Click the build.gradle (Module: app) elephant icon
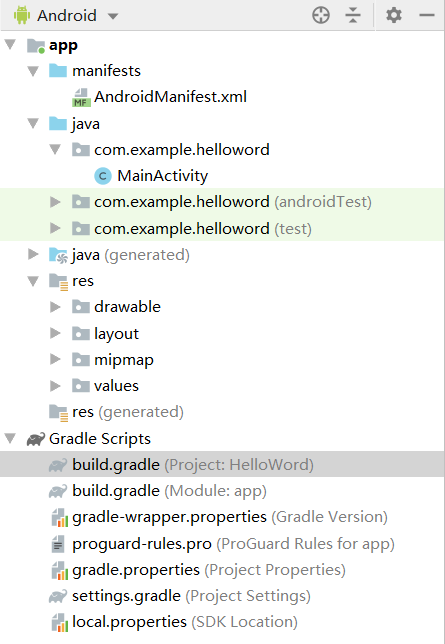The height and width of the screenshot is (644, 445). 58,491
